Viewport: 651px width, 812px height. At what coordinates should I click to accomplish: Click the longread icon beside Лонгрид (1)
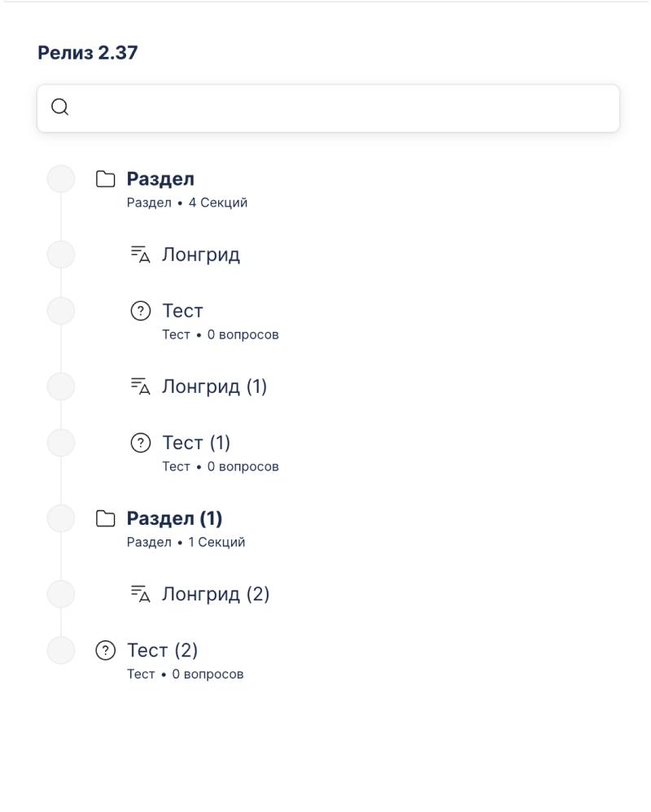click(x=141, y=386)
